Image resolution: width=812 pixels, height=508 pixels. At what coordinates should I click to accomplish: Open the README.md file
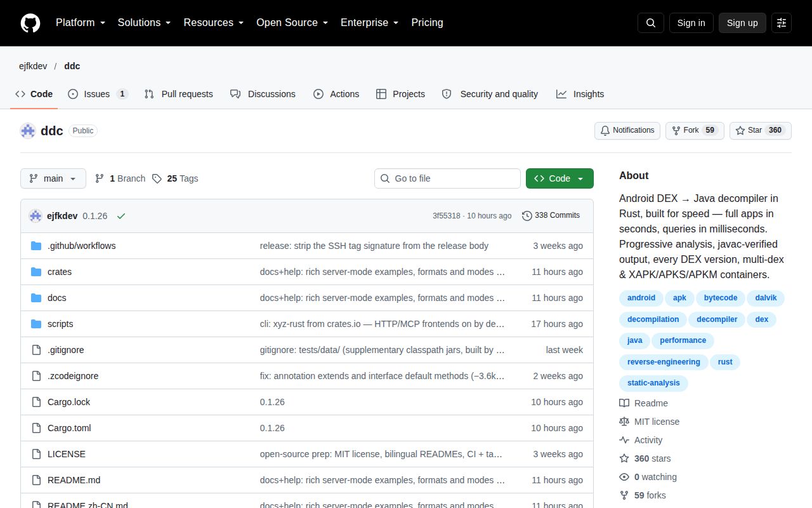[x=74, y=480]
